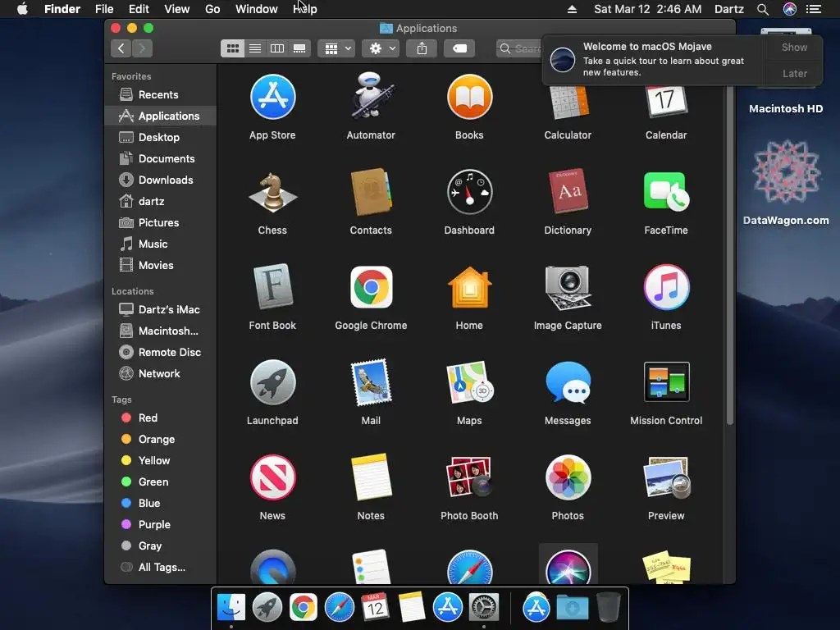The image size is (840, 630).
Task: Open Notification Center from the menu bar
Action: coord(814,9)
